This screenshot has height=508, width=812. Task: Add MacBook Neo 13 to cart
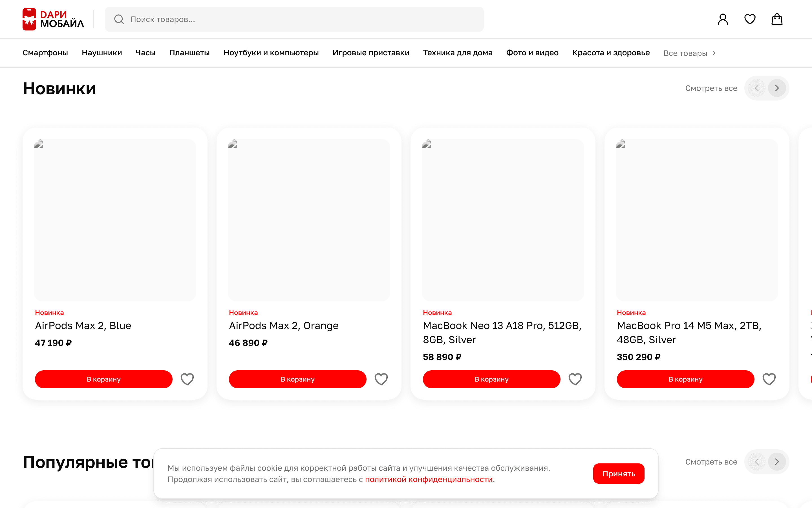pos(491,379)
